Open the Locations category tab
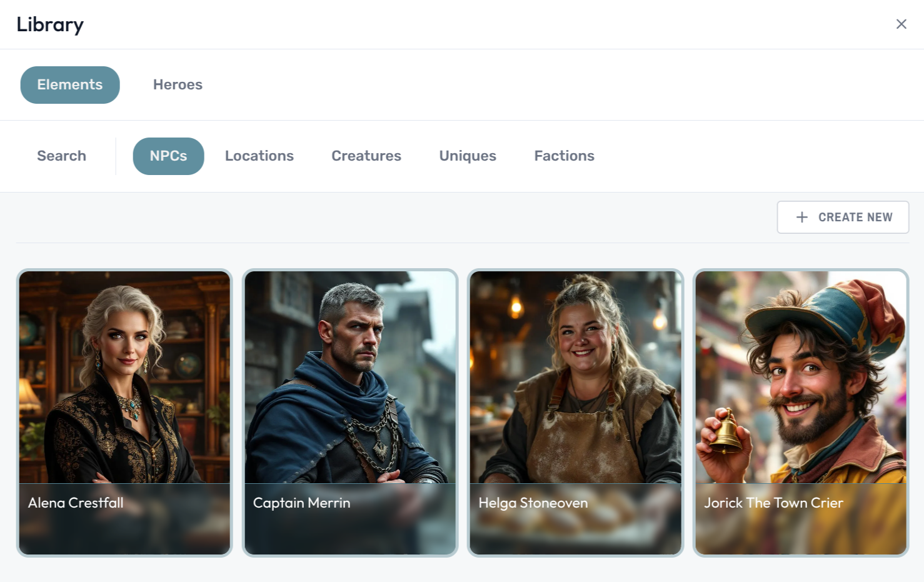The height and width of the screenshot is (582, 924). tap(259, 156)
